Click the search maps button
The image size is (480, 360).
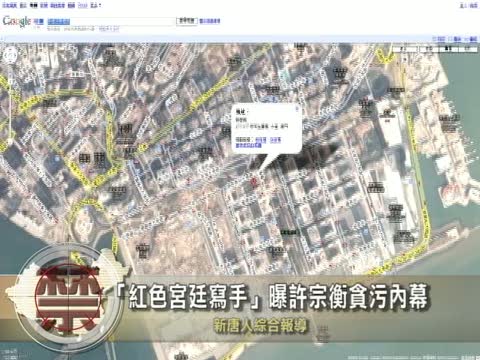(187, 21)
